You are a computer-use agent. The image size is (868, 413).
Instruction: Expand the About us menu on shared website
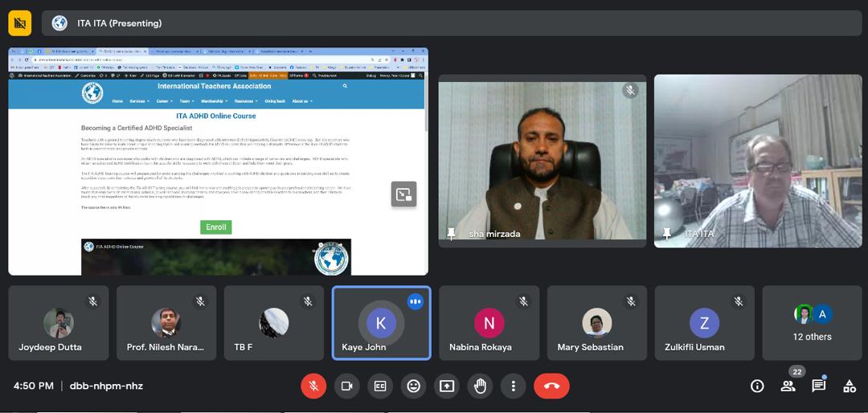coord(302,101)
